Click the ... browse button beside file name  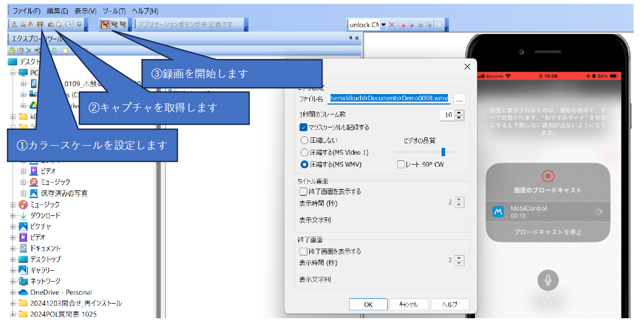(459, 99)
